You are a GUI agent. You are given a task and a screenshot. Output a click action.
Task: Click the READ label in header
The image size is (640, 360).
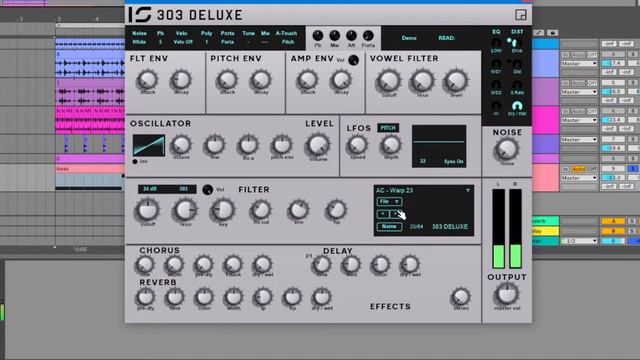[447, 38]
